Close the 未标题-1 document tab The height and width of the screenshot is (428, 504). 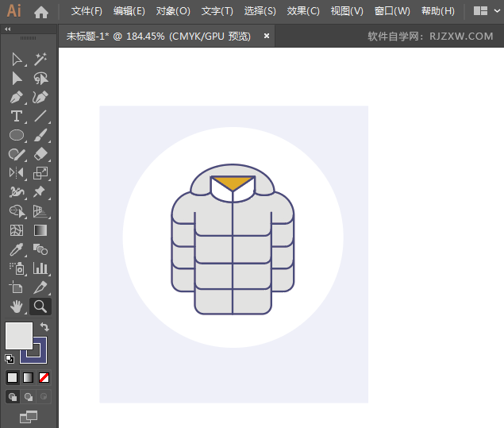[267, 36]
